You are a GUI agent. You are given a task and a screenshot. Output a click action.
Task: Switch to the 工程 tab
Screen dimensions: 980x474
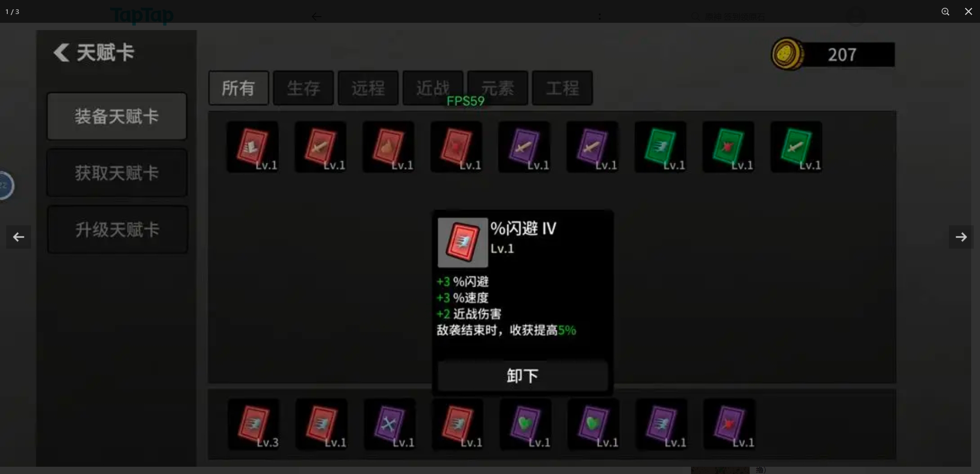tap(562, 88)
